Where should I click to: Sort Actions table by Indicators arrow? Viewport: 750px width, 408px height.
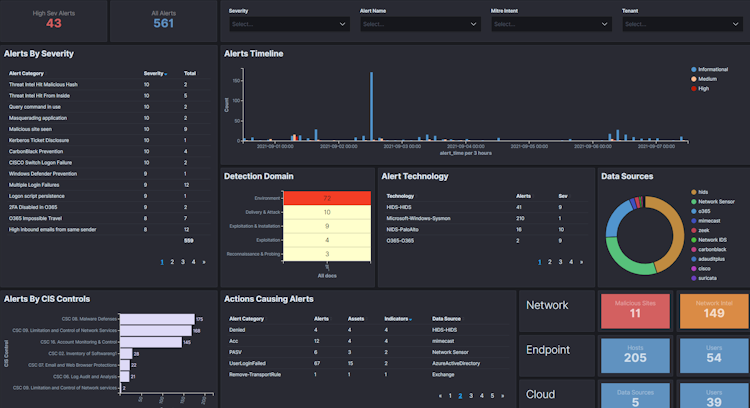pos(411,320)
